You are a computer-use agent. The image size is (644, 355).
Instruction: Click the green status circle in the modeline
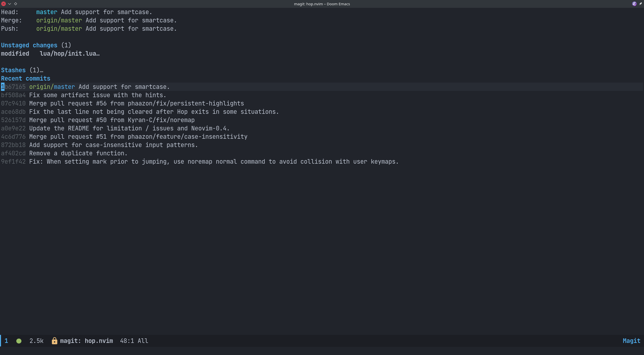(x=19, y=341)
